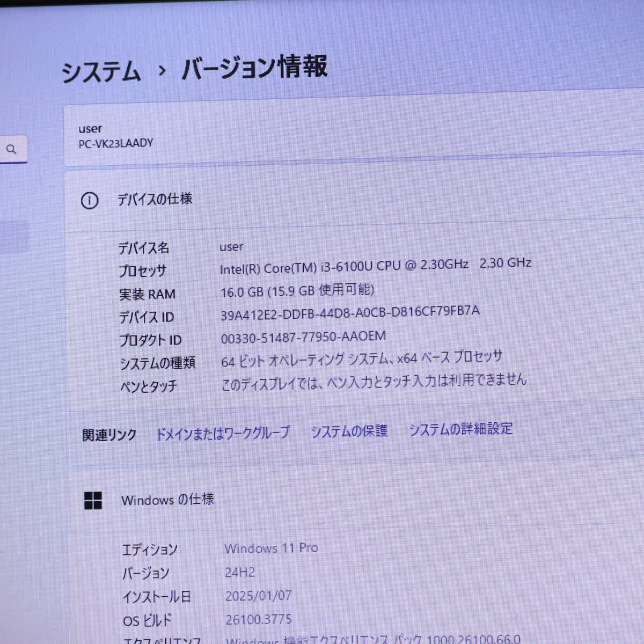The width and height of the screenshot is (644, 644).
Task: Click the OS ビルド label
Action: tap(147, 621)
